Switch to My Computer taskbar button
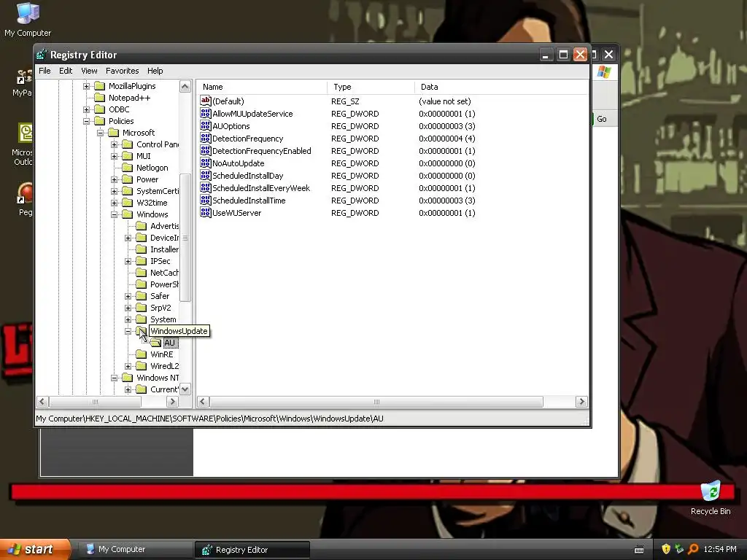 (x=135, y=549)
